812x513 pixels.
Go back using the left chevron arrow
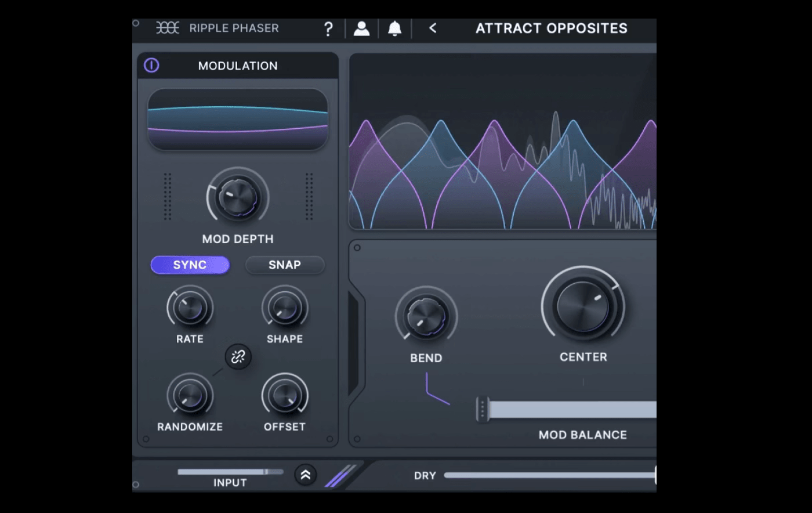click(432, 28)
